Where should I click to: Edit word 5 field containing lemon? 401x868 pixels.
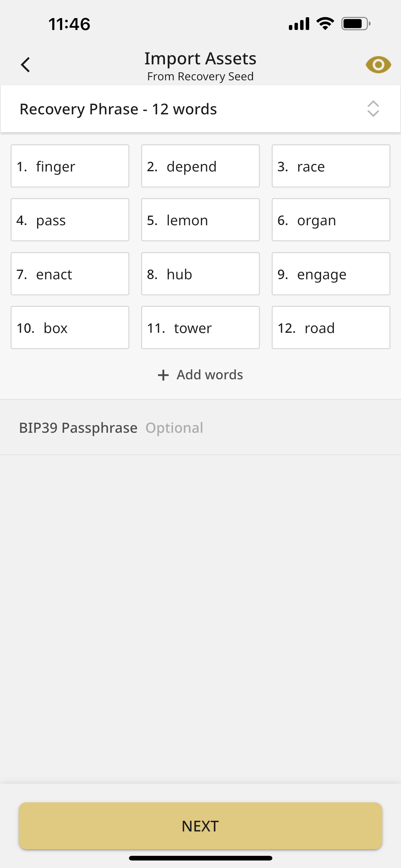coord(200,220)
